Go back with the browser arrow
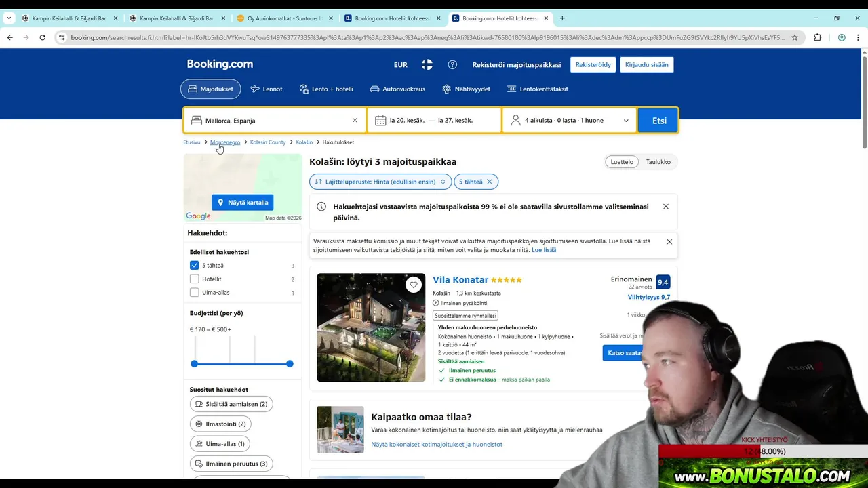 pos(10,37)
